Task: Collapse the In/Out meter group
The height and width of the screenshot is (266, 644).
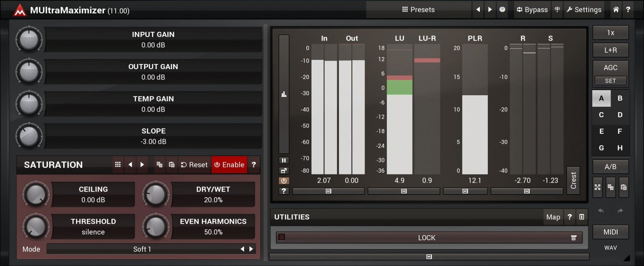Action: pos(328,191)
